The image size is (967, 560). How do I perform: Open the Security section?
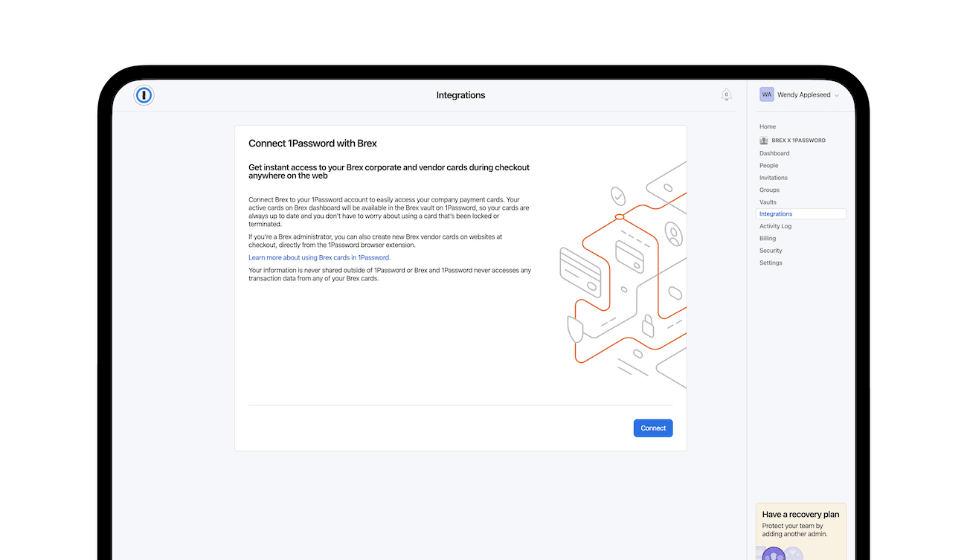(x=771, y=251)
